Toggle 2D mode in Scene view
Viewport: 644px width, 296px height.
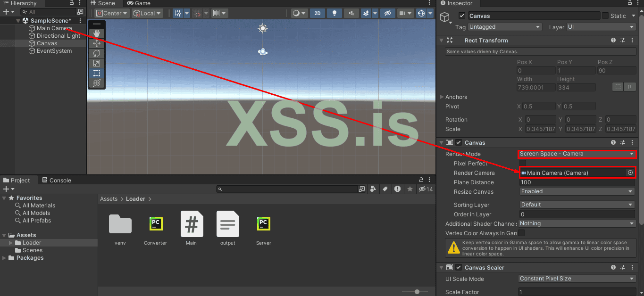[x=318, y=13]
